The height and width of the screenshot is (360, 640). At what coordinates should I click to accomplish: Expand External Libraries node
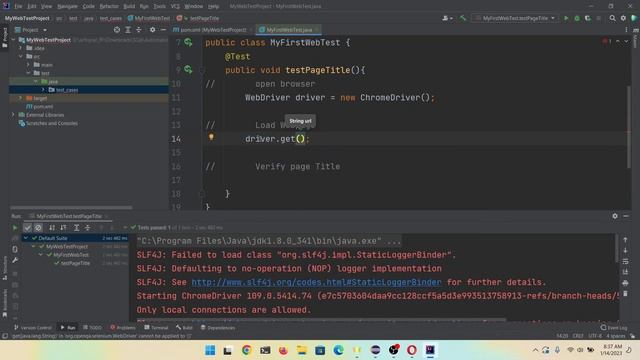[x=13, y=115]
